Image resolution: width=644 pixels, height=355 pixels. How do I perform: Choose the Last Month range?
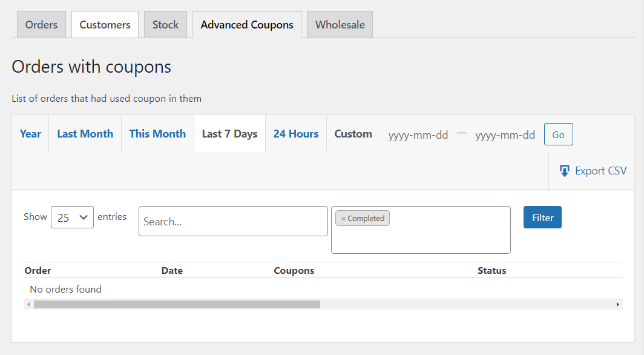(x=85, y=134)
